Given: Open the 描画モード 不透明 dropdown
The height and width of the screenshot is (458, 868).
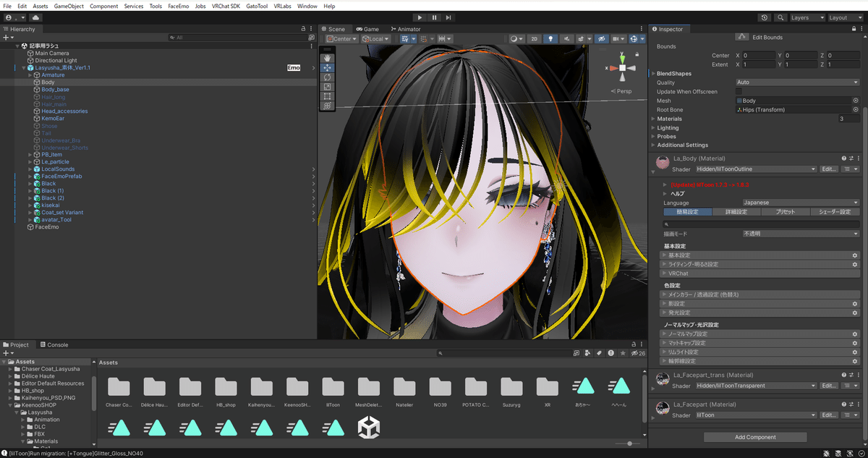Looking at the screenshot, I should click(x=800, y=234).
